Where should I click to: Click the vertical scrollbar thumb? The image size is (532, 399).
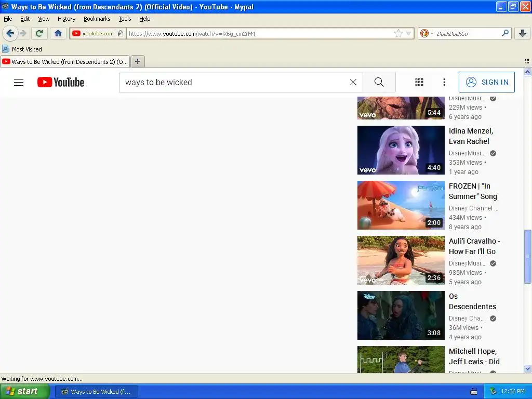coord(527,256)
